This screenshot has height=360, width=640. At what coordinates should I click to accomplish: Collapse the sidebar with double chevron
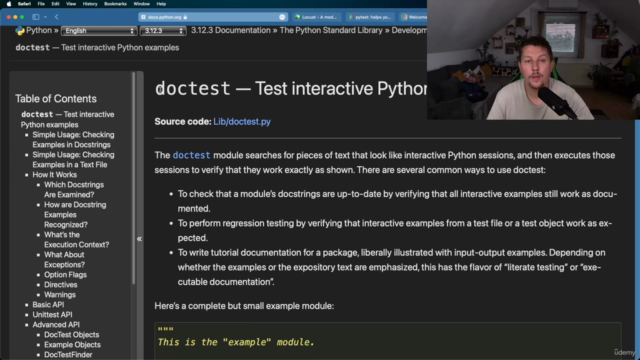coord(139,239)
